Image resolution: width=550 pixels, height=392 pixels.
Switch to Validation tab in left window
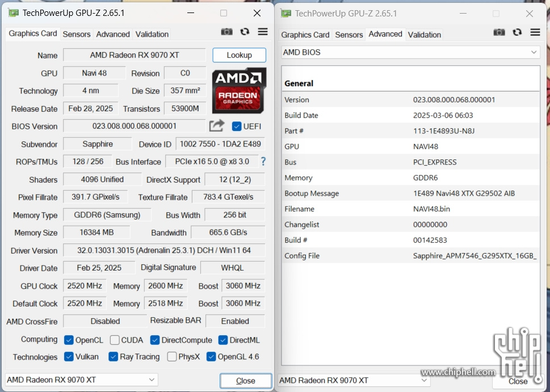point(152,35)
